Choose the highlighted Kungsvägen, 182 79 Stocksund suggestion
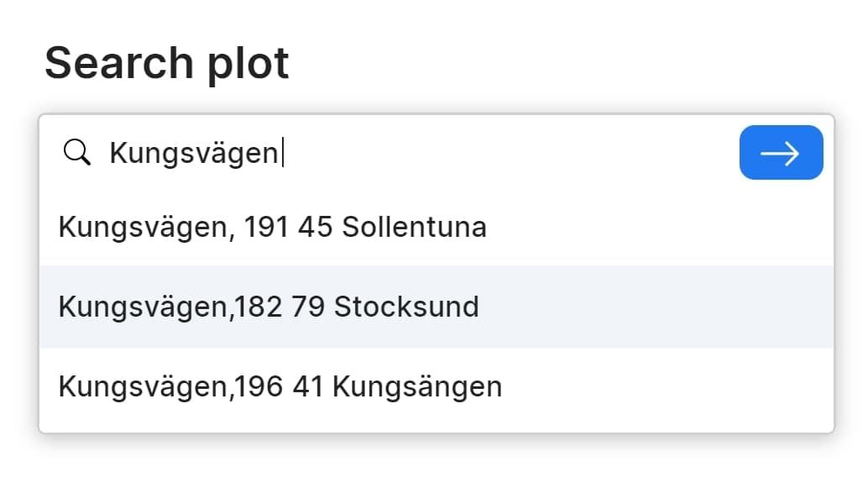868x488 pixels. [269, 307]
